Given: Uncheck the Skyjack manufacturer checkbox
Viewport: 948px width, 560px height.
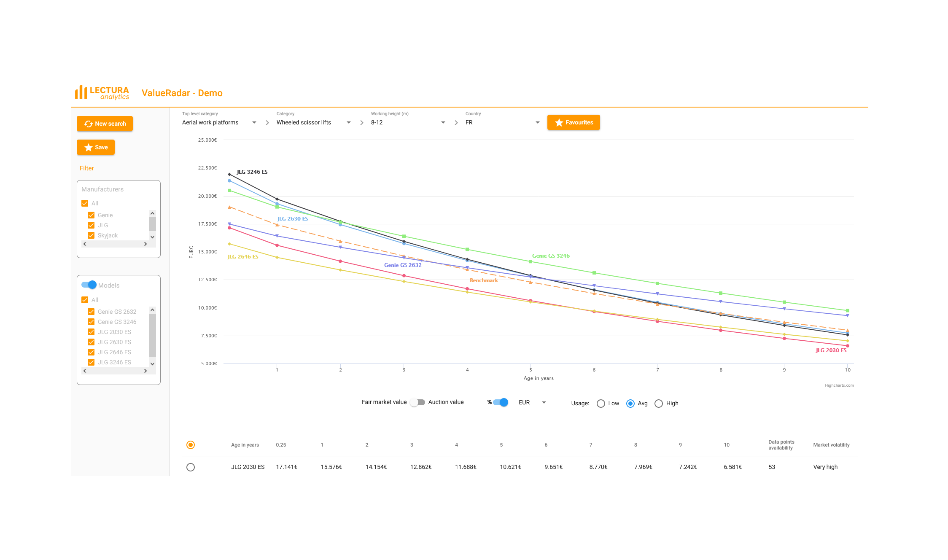Looking at the screenshot, I should [91, 235].
